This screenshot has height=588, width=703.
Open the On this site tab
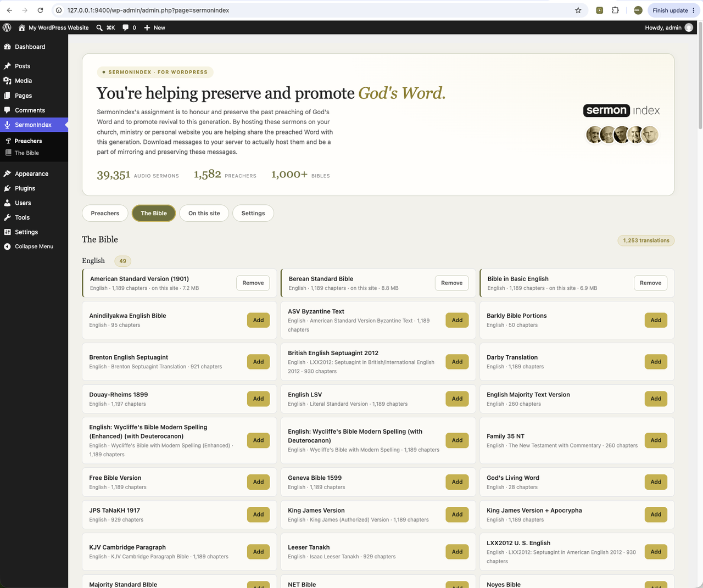coord(204,213)
